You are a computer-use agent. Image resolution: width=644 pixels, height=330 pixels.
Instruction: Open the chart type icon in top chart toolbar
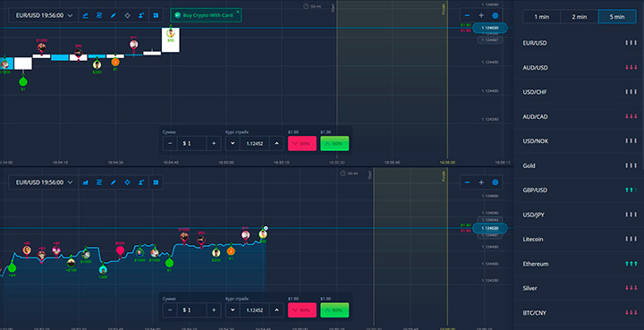click(86, 15)
